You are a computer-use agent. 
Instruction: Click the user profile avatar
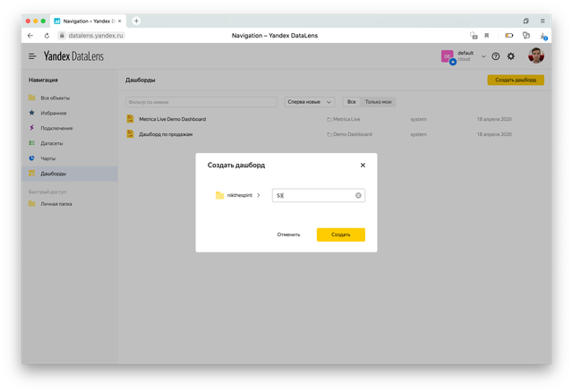coord(535,55)
